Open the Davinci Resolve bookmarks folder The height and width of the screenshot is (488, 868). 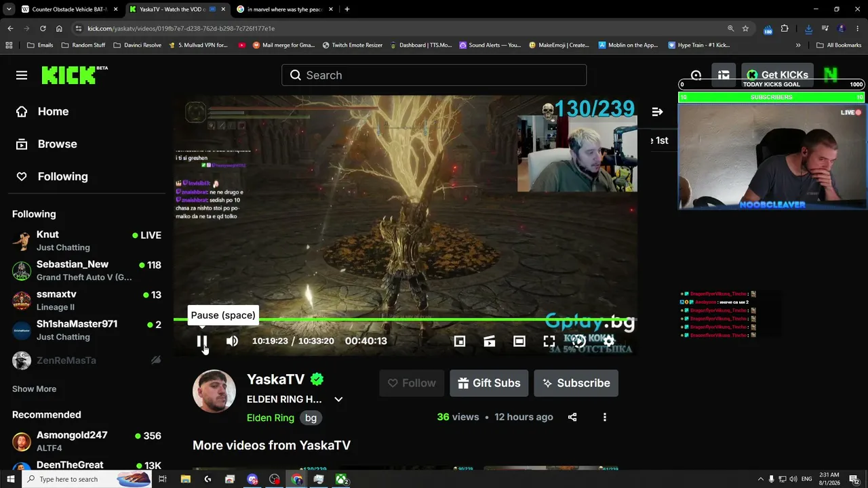[x=137, y=45]
